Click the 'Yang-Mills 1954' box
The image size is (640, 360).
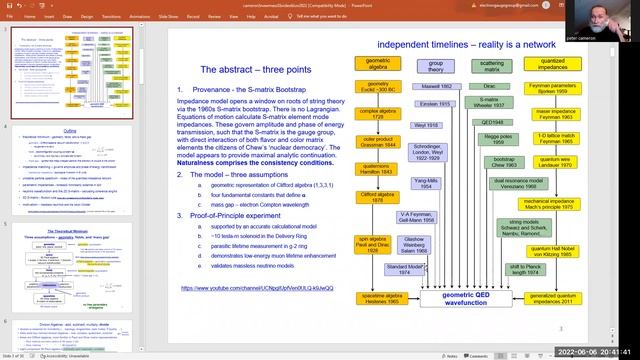pyautogui.click(x=426, y=183)
